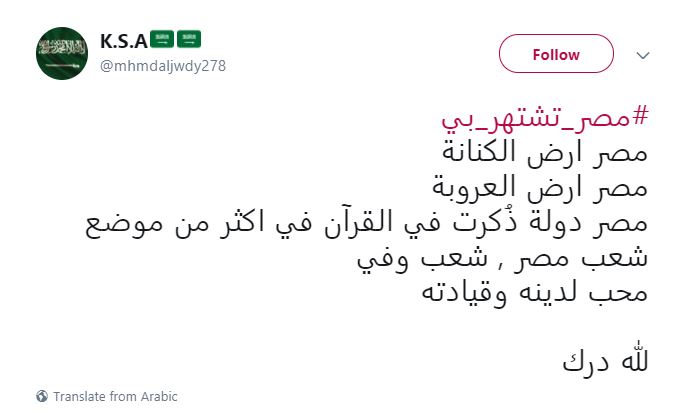Click the word الكنانة in the tweet
Image resolution: width=694 pixels, height=416 pixels.
point(480,152)
